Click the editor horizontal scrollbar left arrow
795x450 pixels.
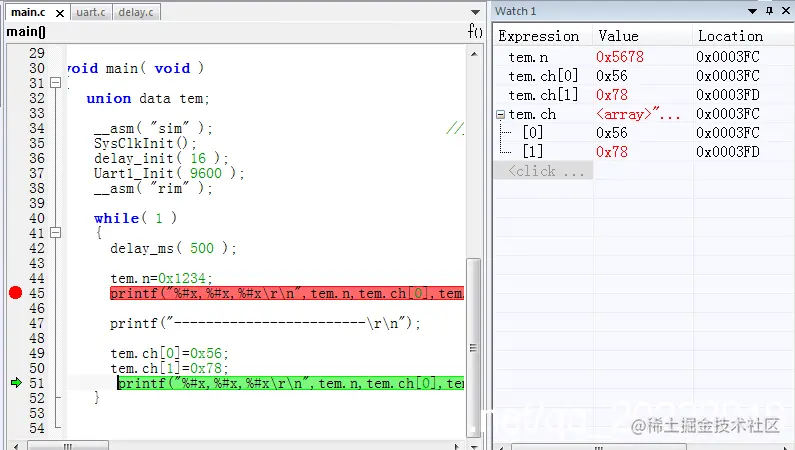coord(16,446)
